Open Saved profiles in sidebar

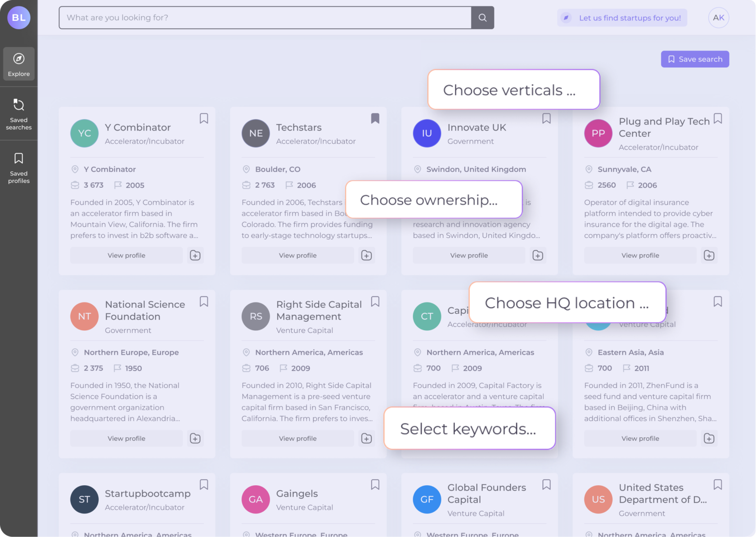click(19, 168)
